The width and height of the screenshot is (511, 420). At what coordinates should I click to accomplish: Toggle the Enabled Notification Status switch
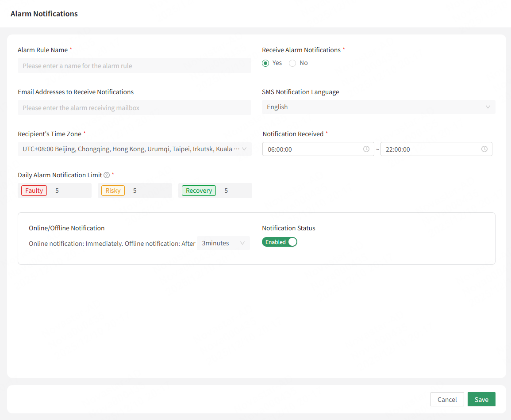280,242
